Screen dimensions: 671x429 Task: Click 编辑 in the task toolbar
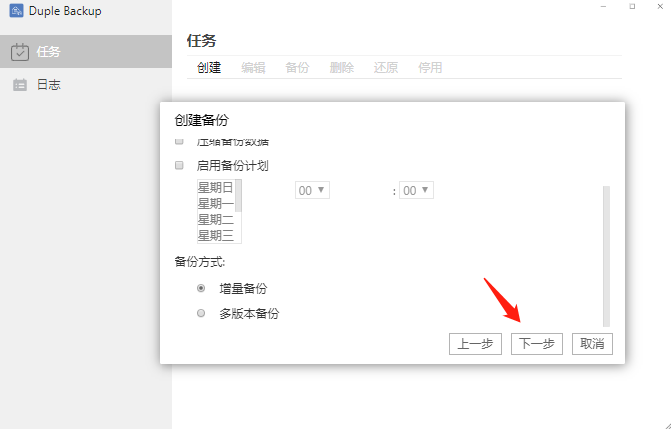click(x=253, y=68)
